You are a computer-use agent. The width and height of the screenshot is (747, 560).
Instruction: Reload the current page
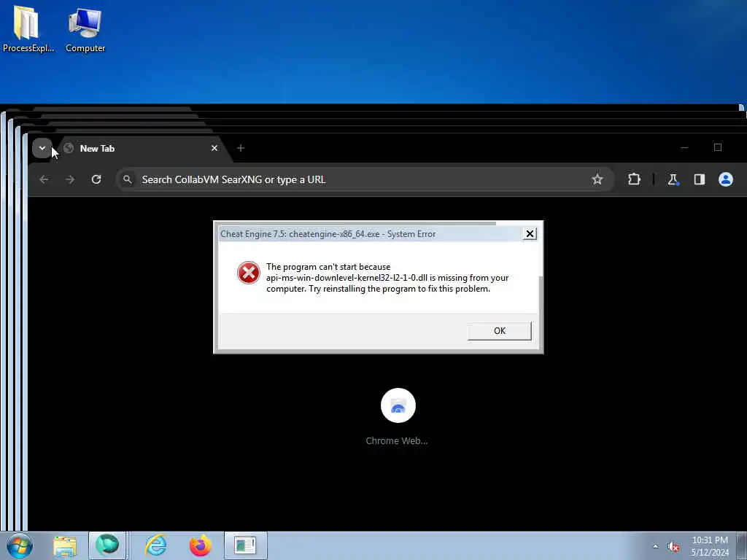(96, 179)
